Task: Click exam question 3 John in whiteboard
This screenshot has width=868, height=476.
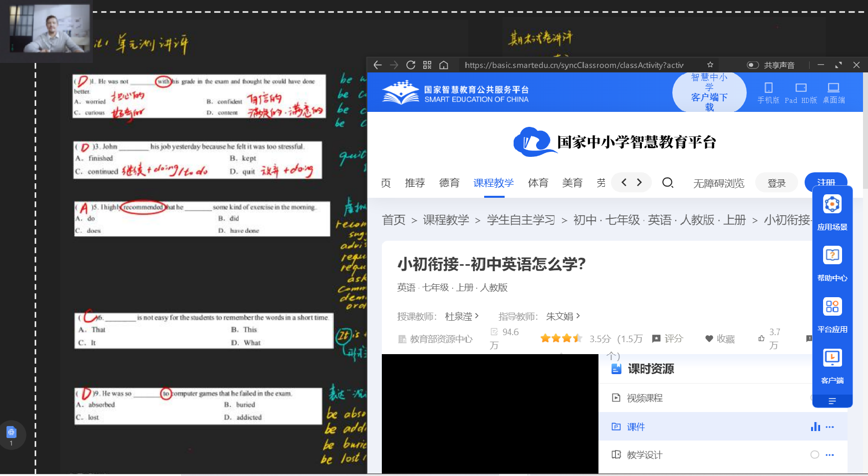Action: [x=197, y=160]
